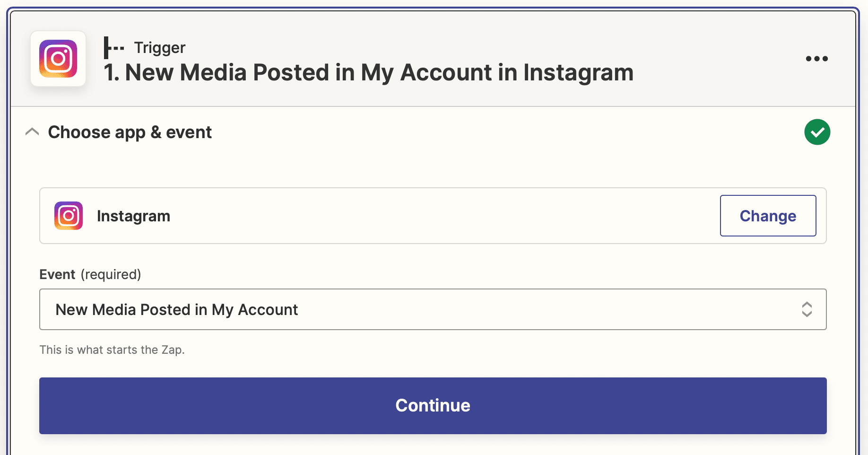Expand the New Media Posted in My Account selector
Viewport: 868px width, 455px height.
click(433, 309)
